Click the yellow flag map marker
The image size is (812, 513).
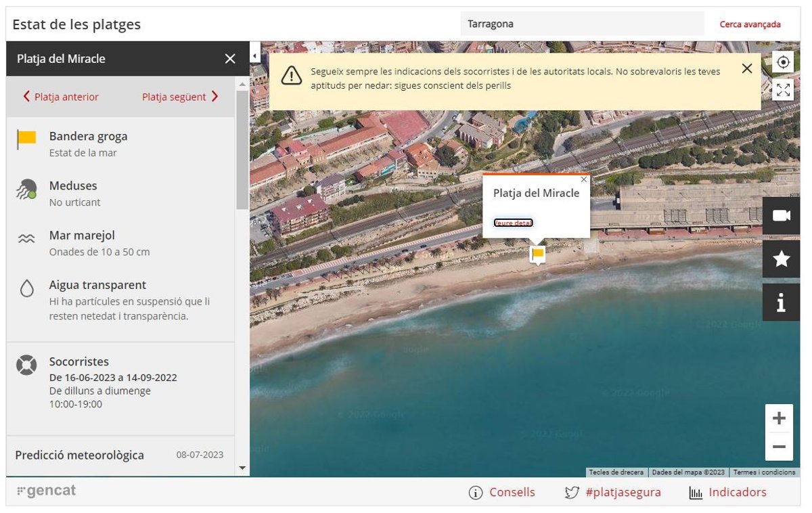click(538, 254)
